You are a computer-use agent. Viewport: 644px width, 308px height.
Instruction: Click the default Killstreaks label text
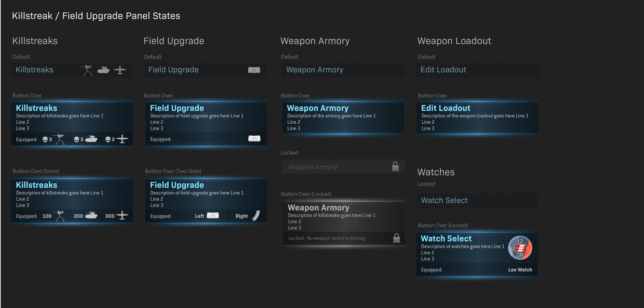pyautogui.click(x=35, y=70)
